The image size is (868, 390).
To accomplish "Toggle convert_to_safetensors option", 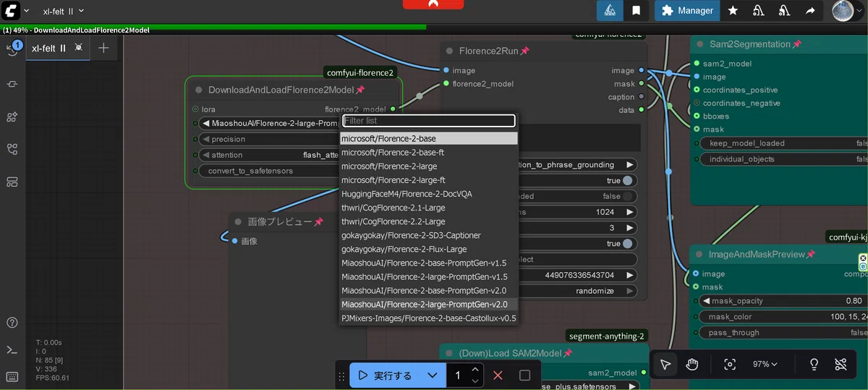I will pyautogui.click(x=268, y=171).
